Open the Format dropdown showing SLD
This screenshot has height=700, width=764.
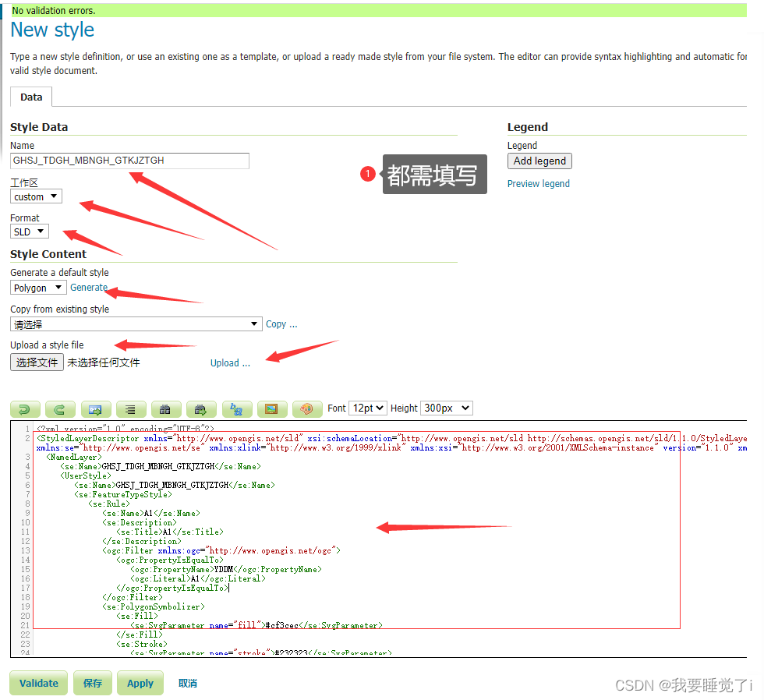pyautogui.click(x=29, y=232)
